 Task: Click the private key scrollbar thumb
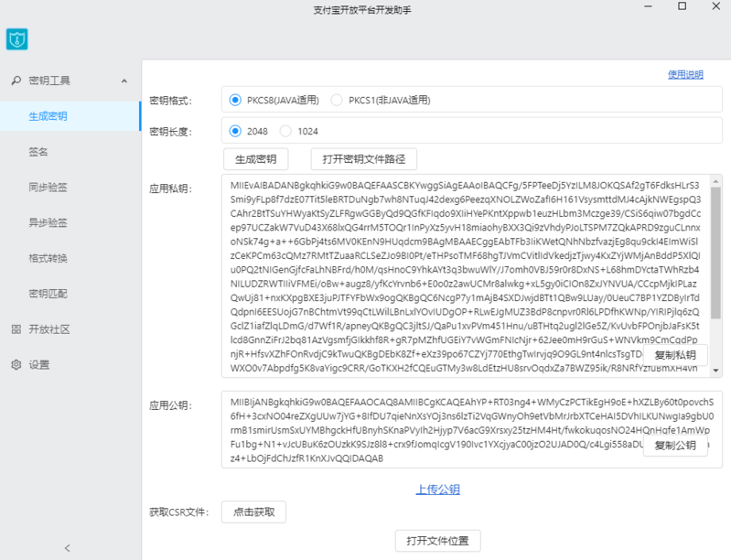[x=715, y=253]
